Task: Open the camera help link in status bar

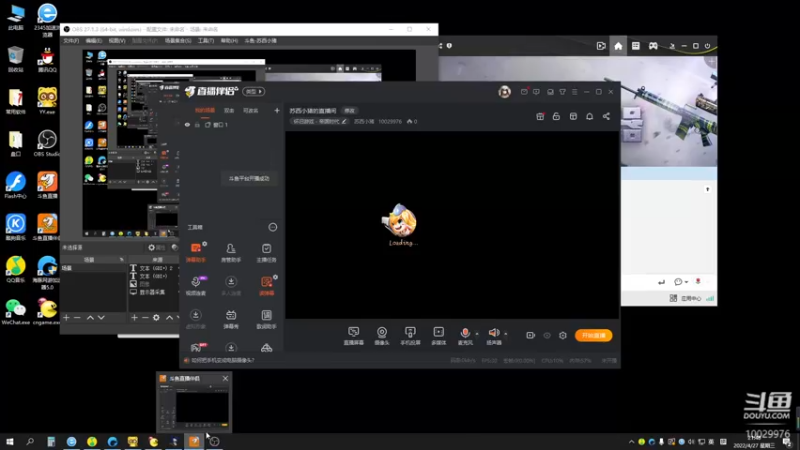Action: tap(222, 360)
